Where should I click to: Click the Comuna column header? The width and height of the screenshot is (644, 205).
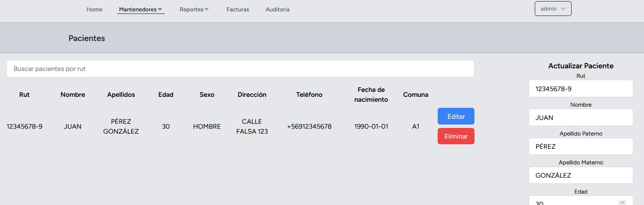[x=416, y=95]
